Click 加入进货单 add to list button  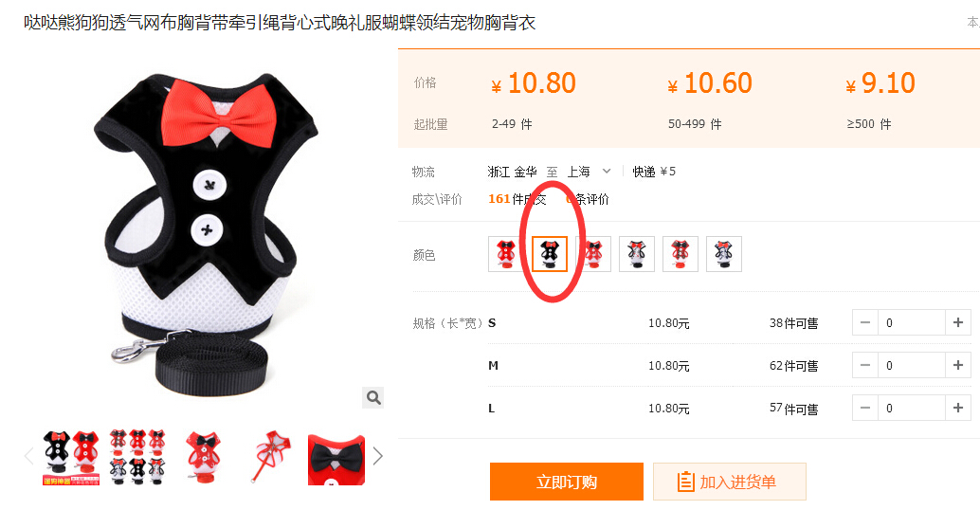click(x=730, y=482)
